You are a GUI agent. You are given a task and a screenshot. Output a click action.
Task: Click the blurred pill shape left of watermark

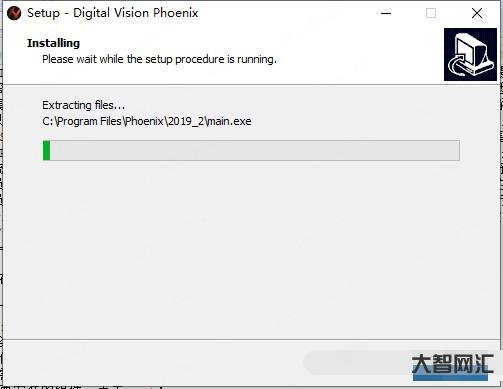357,362
